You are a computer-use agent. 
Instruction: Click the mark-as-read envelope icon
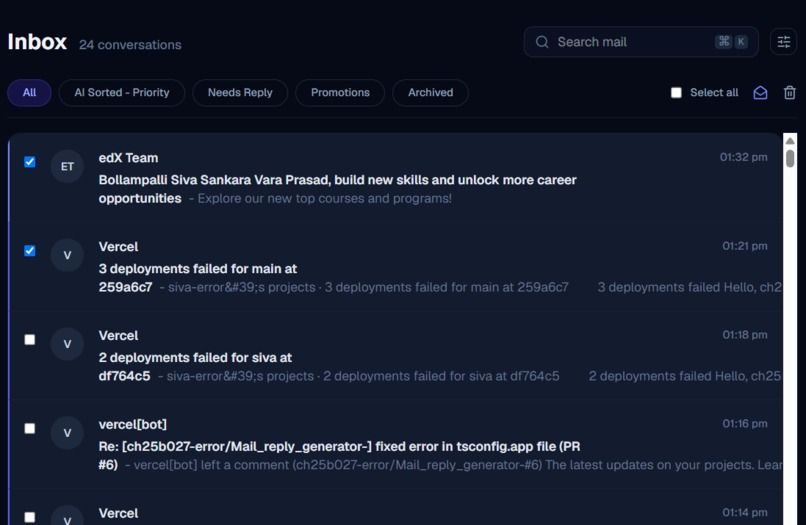point(760,93)
